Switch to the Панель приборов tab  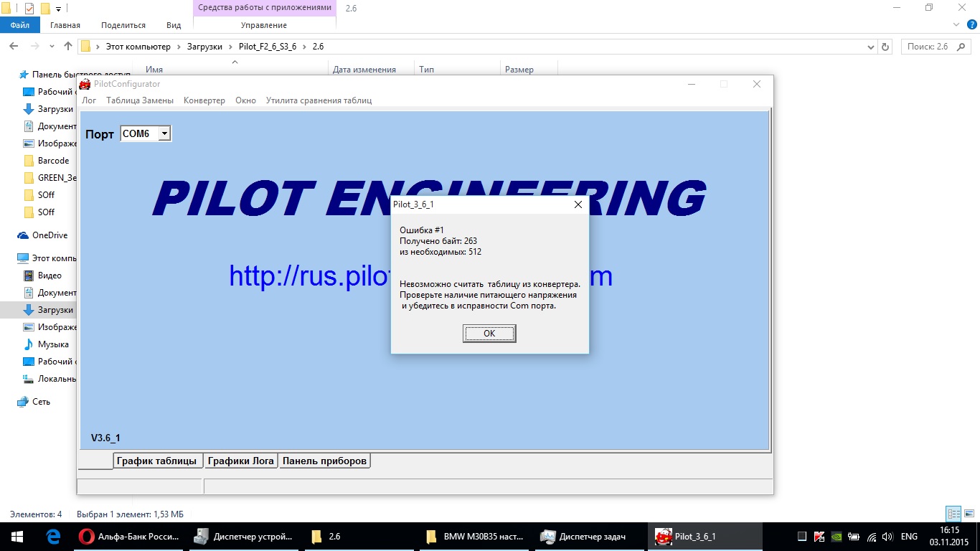[324, 461]
